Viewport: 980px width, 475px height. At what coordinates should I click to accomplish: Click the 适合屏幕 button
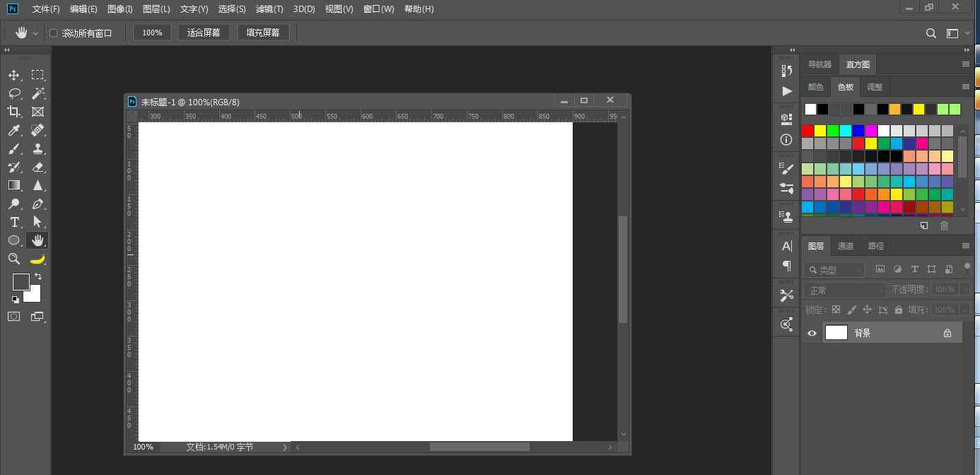pyautogui.click(x=204, y=33)
